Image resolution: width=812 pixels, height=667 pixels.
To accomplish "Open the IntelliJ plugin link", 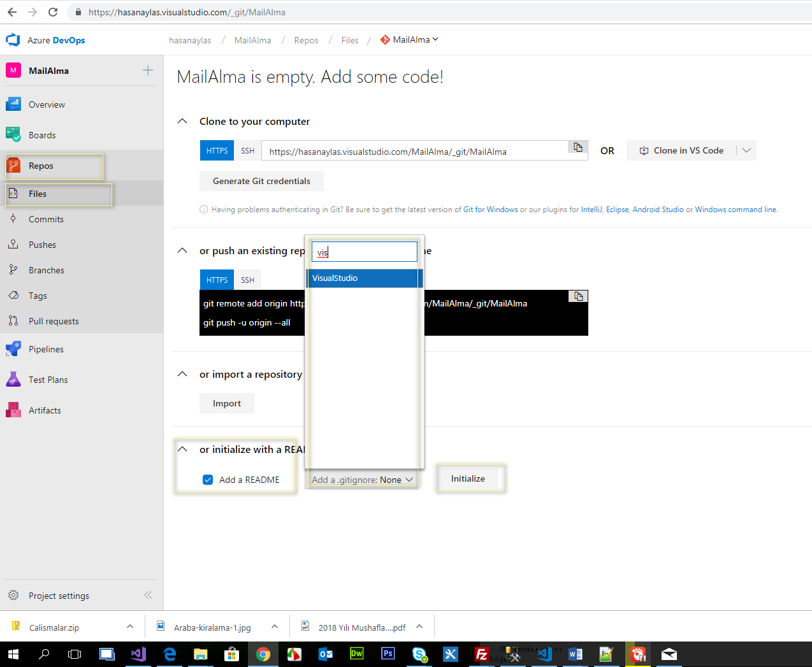I will pos(591,210).
